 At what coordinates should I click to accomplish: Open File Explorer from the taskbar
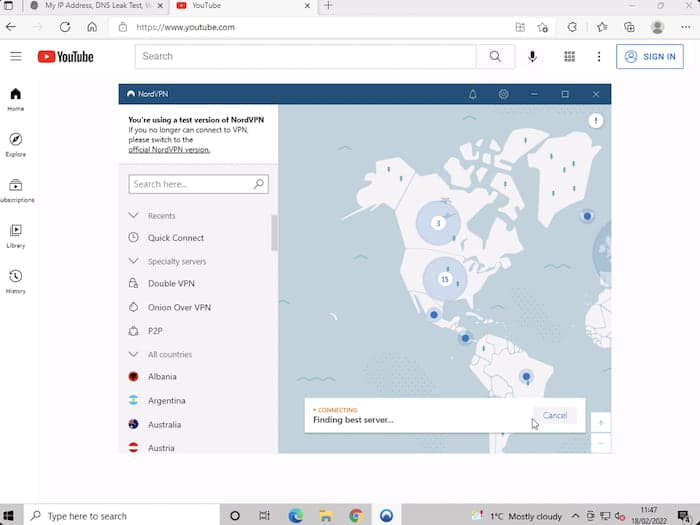coord(326,516)
